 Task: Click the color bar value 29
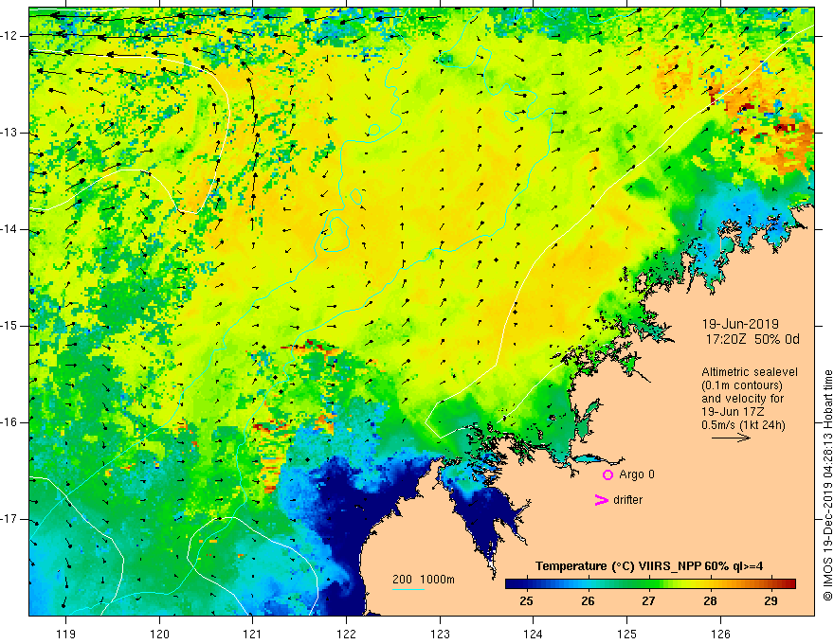pyautogui.click(x=771, y=601)
